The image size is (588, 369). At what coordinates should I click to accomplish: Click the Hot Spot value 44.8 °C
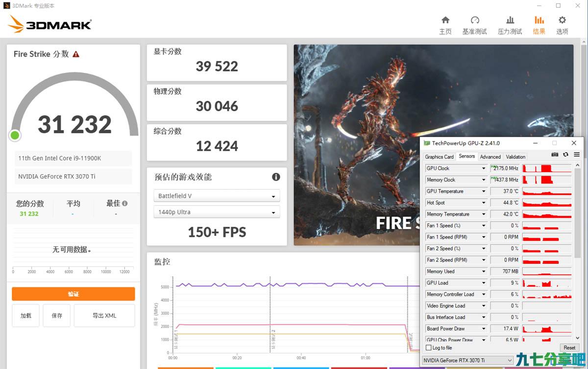[x=505, y=203]
